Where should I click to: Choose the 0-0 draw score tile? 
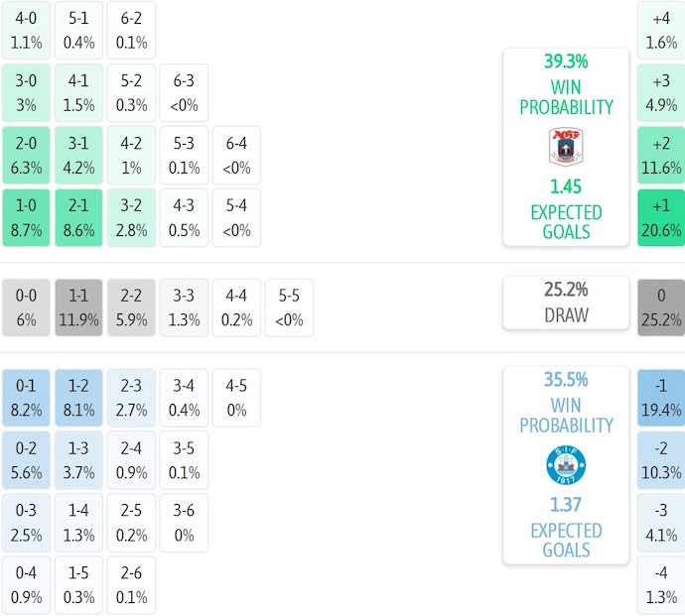click(x=27, y=308)
